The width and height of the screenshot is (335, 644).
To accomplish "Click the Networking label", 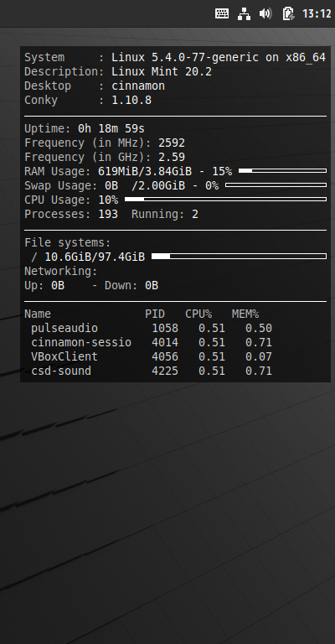I will [x=60, y=272].
